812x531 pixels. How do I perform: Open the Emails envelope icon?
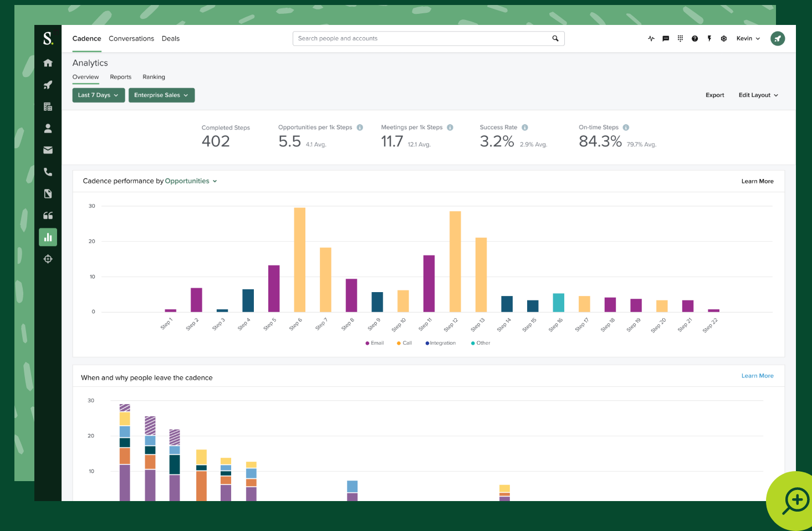(x=48, y=150)
